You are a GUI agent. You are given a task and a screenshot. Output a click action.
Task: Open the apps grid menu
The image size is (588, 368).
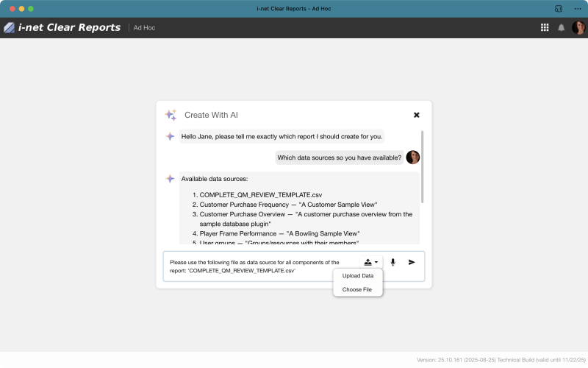[545, 28]
